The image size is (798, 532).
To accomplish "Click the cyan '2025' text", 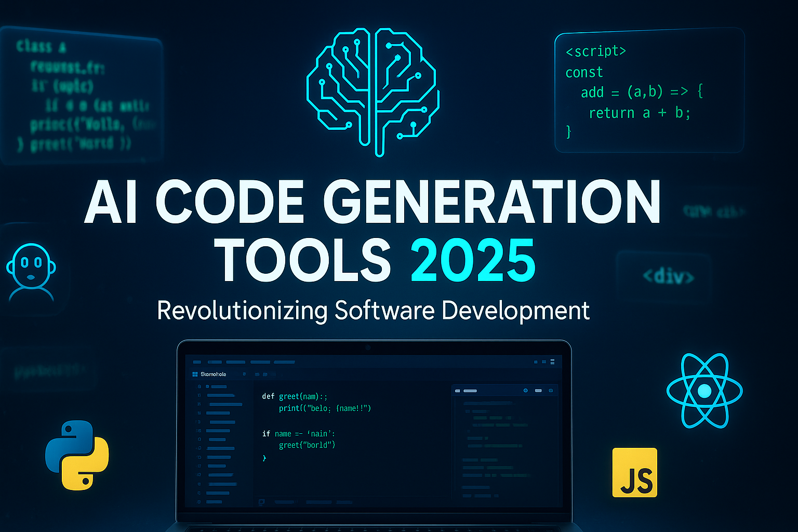I will (473, 260).
